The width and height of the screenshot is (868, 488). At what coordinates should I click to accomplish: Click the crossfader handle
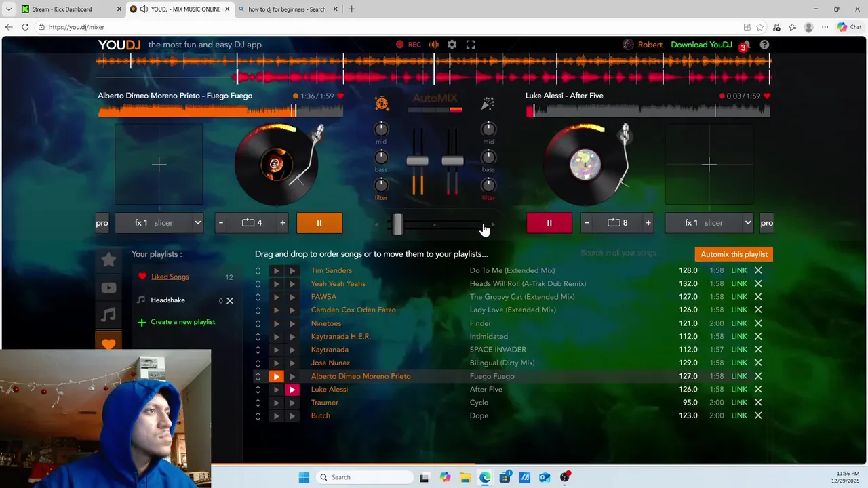point(398,224)
